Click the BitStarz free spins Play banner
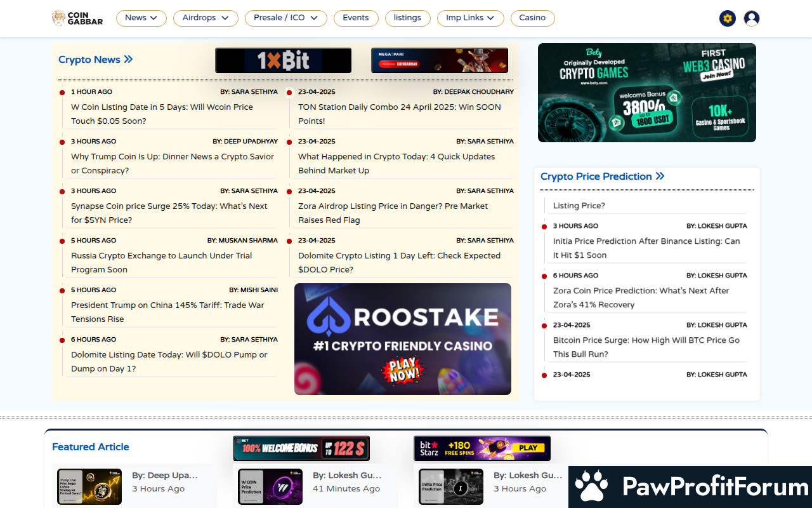The image size is (812, 508). 481,448
